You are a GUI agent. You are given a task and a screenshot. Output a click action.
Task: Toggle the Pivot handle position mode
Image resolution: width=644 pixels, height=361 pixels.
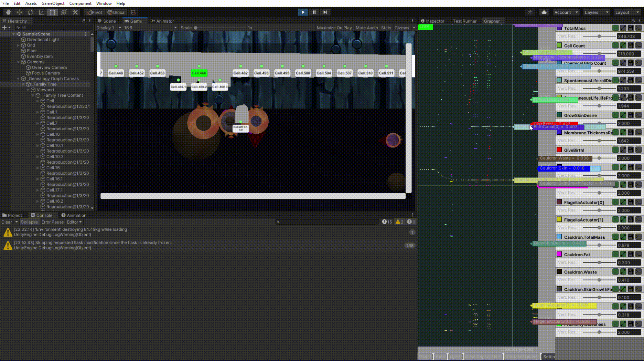[x=94, y=12]
